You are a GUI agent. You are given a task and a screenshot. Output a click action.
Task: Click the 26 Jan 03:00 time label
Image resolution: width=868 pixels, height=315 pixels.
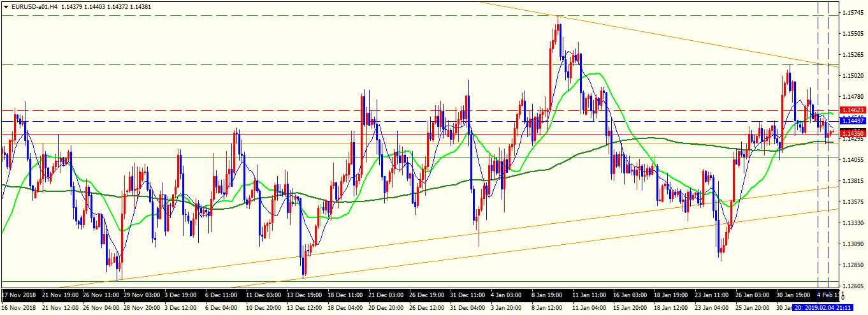(x=753, y=296)
